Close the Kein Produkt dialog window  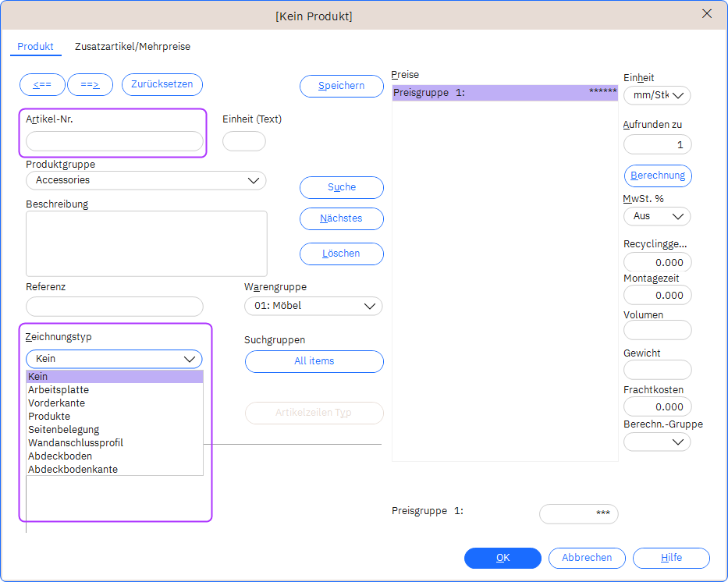tap(708, 14)
